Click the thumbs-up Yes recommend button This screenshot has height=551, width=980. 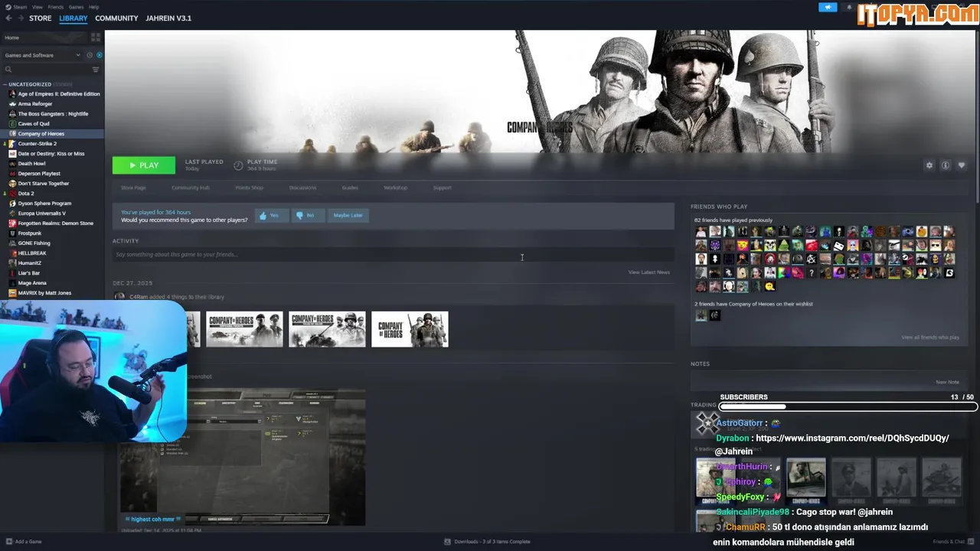[x=271, y=216]
